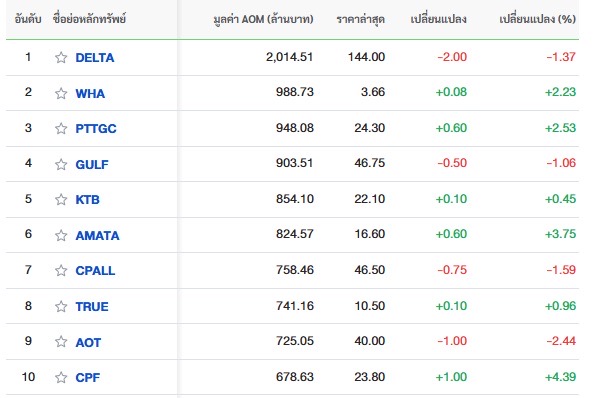
Task: Star the GULF stock row
Action: point(61,164)
